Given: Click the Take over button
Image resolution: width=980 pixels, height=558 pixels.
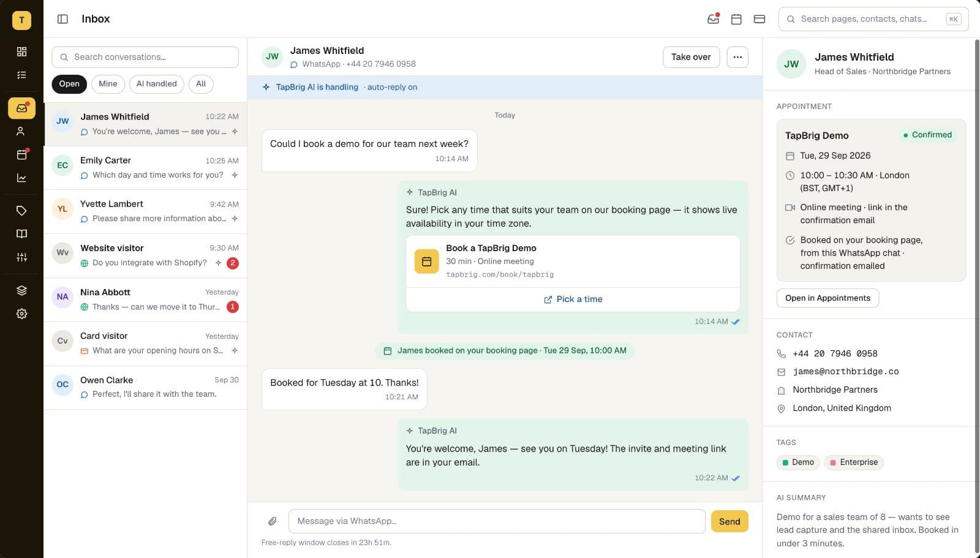Looking at the screenshot, I should click(691, 57).
